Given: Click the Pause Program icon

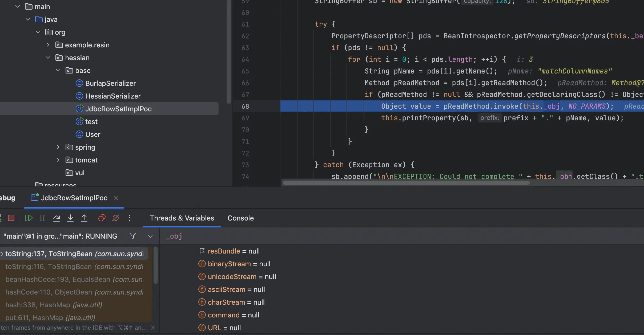Looking at the screenshot, I should click(43, 218).
